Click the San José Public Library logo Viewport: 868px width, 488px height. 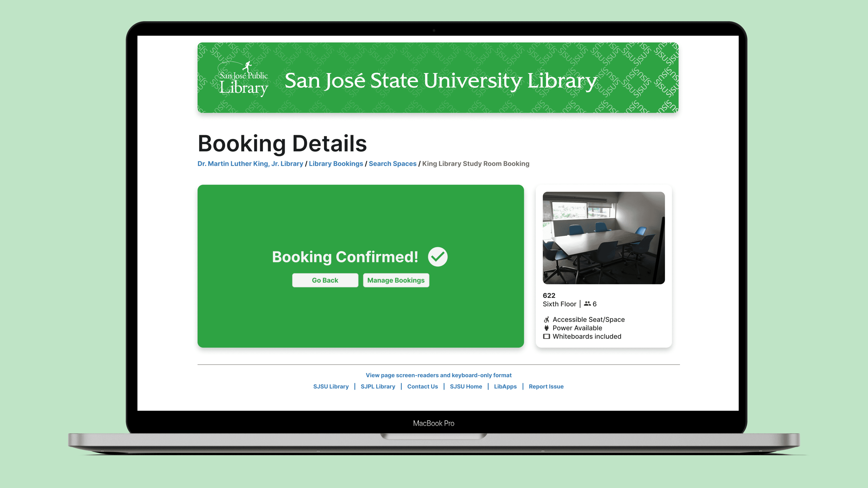click(x=243, y=80)
